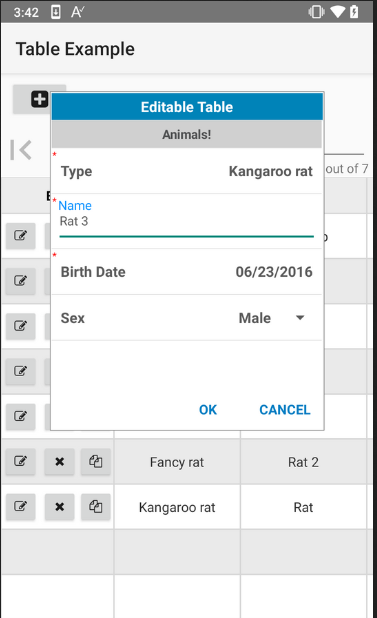Duplicate the Fancy rat Rat 2 row

96,461
